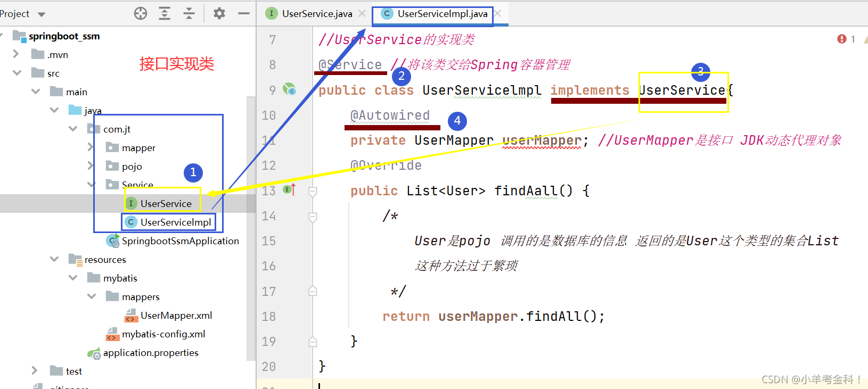This screenshot has width=868, height=389.
Task: Select the resources folder row
Action: [105, 260]
